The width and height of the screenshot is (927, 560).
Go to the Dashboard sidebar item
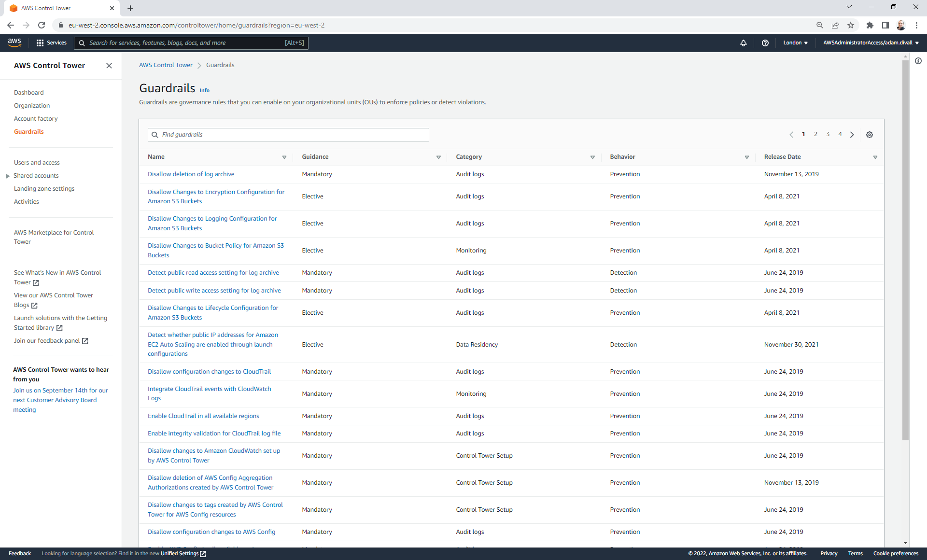point(28,92)
